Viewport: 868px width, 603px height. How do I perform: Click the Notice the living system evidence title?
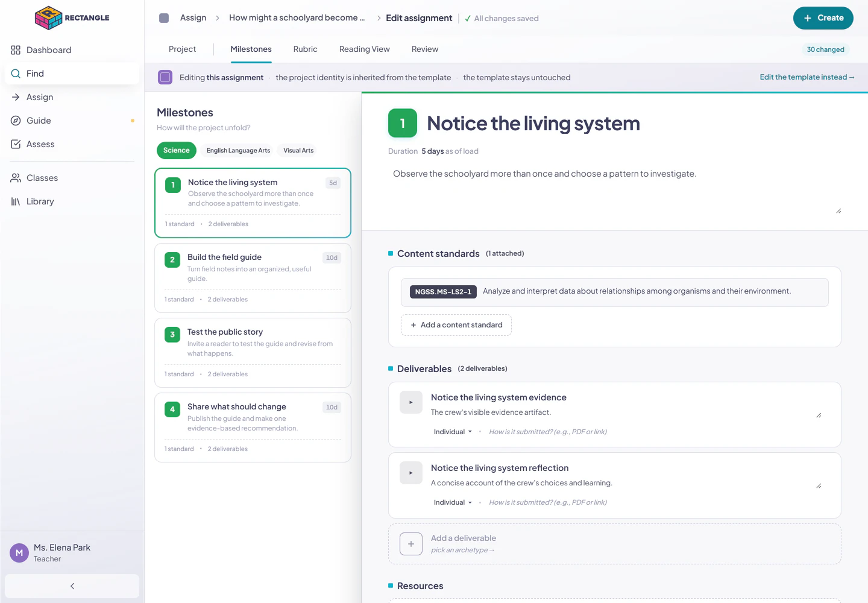click(498, 397)
